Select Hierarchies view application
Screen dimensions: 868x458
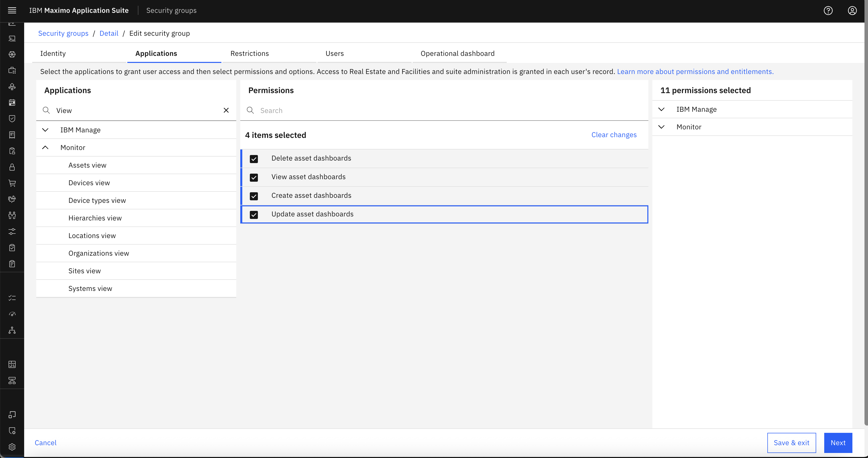coord(136,218)
